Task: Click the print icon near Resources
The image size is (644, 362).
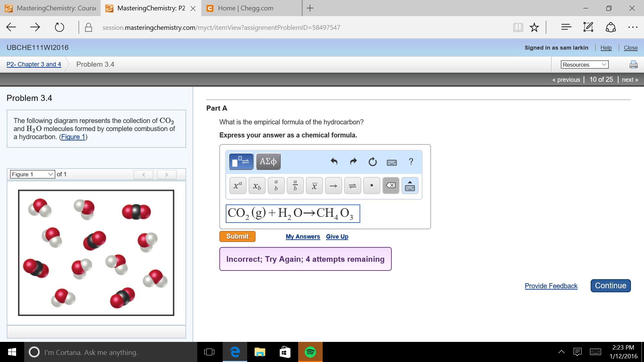Action: pyautogui.click(x=633, y=64)
